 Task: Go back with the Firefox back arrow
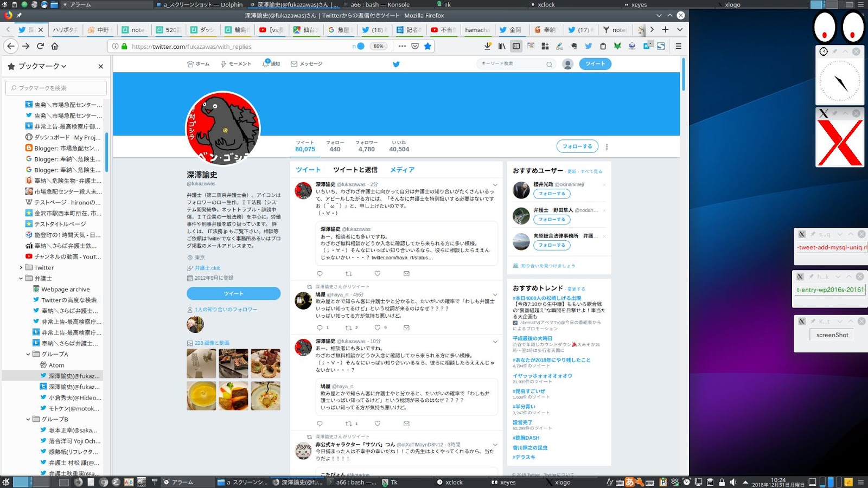(x=11, y=46)
